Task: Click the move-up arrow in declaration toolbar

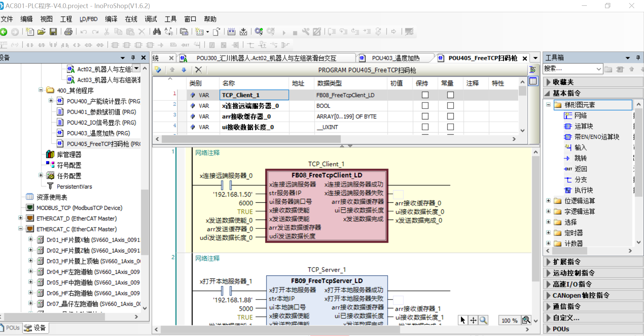Action: tap(172, 70)
